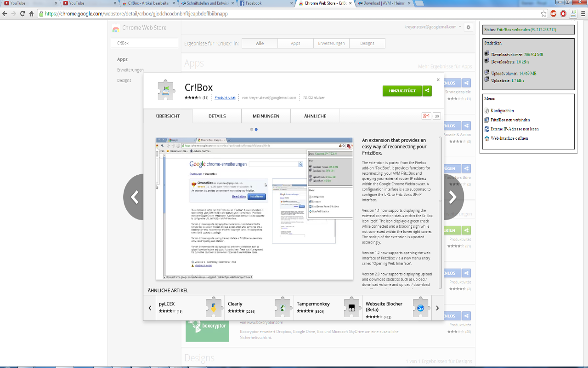Open the Produktivität category link
Viewport: 588px width, 368px height.
click(x=225, y=98)
